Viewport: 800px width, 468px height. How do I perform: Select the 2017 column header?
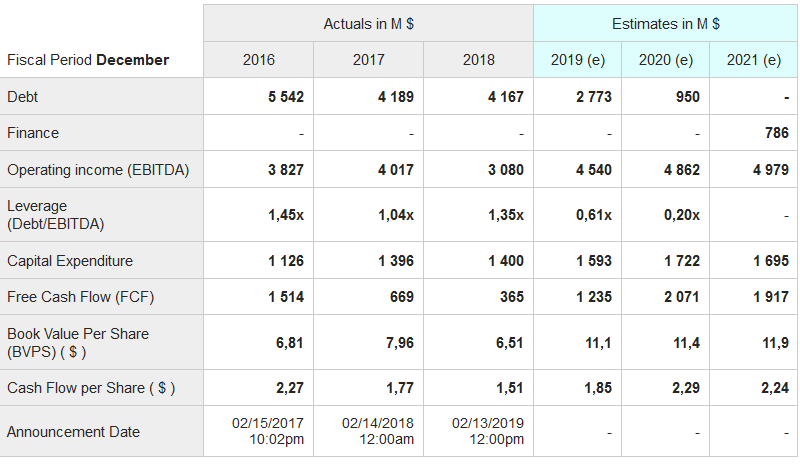(x=368, y=60)
